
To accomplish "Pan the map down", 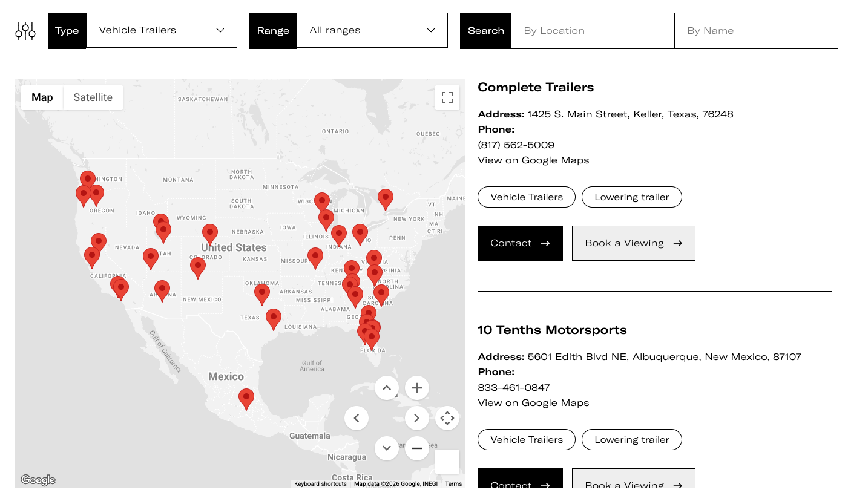I will [387, 448].
